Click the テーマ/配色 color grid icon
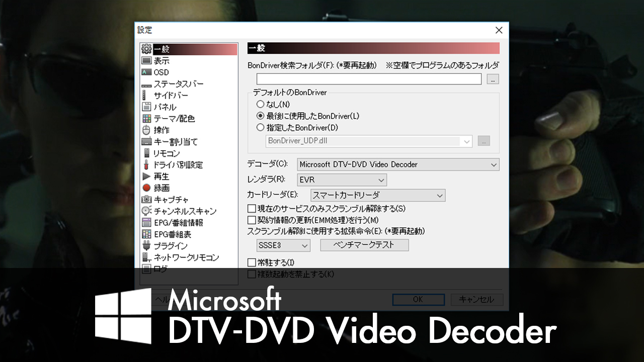This screenshot has height=362, width=644. coord(146,119)
